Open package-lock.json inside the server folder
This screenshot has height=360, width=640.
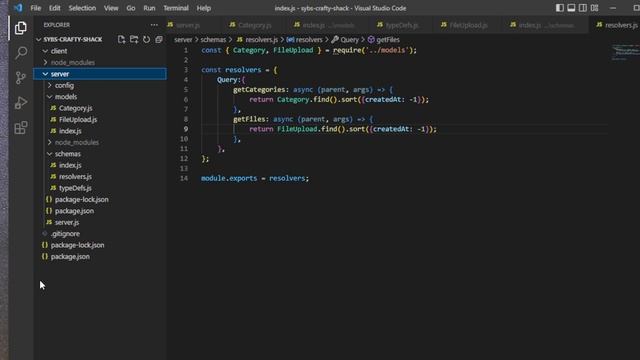coord(82,200)
